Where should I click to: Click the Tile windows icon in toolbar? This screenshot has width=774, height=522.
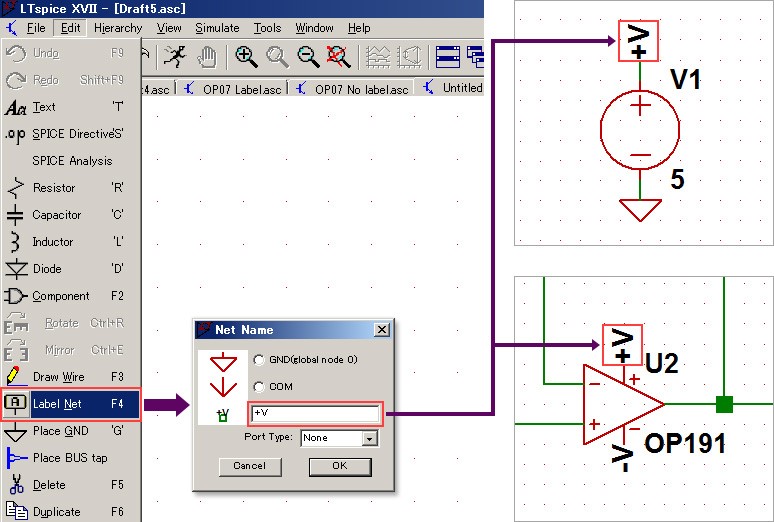pyautogui.click(x=448, y=56)
